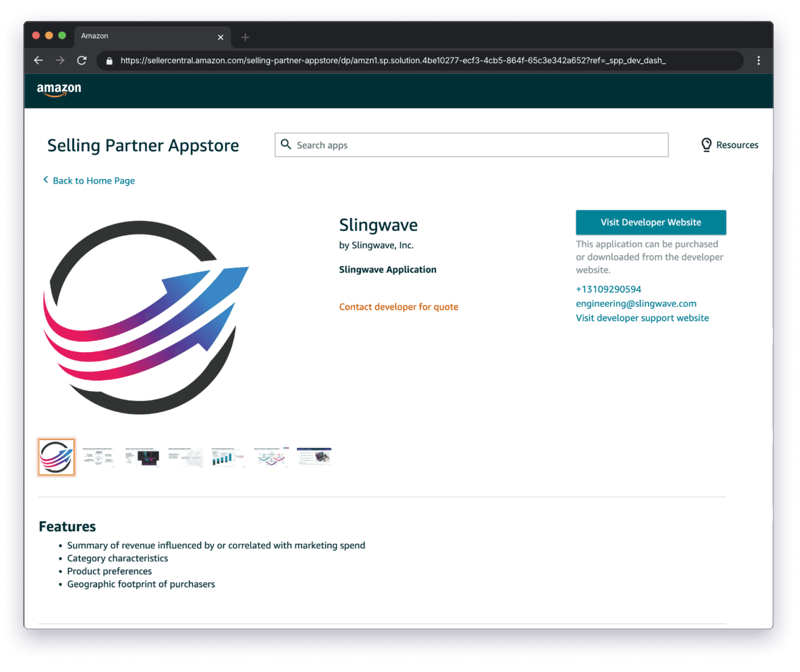Click the phone number +13109290594
Image resolution: width=800 pixels, height=672 pixels.
pos(608,289)
